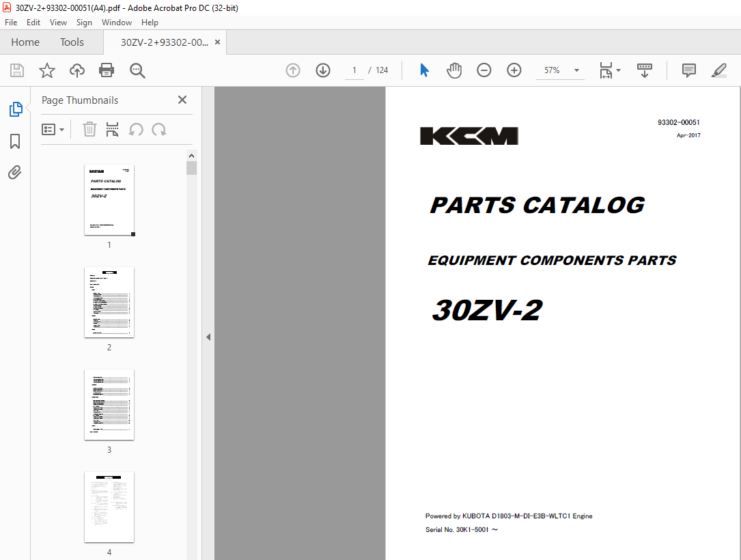Click the zoom percentage field 57%
The image size is (741, 560).
(x=552, y=70)
